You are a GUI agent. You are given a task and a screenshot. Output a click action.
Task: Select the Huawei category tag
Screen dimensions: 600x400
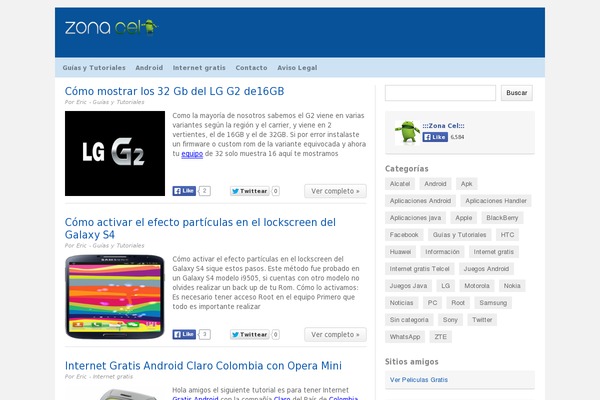(x=400, y=252)
